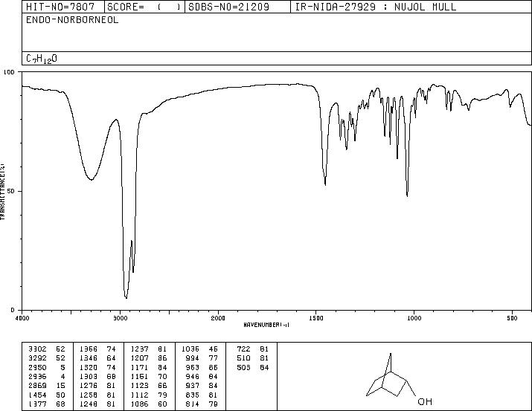Click the 510 peak table entry
The height and width of the screenshot is (411, 532).
point(253,358)
